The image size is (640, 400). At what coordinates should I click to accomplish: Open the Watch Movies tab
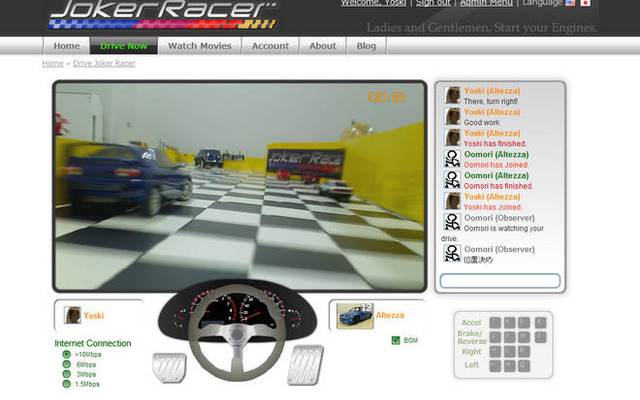coord(200,46)
